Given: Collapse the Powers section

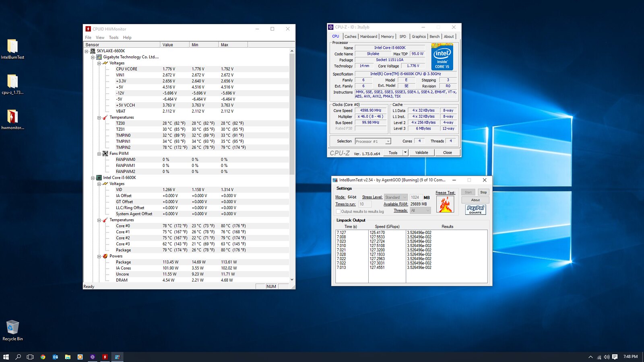Looking at the screenshot, I should [99, 256].
